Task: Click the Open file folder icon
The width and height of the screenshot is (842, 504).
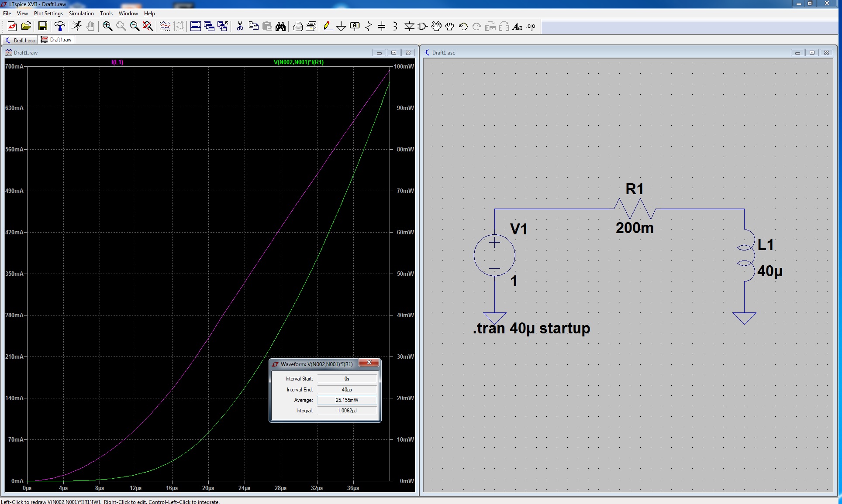Action: pos(26,27)
